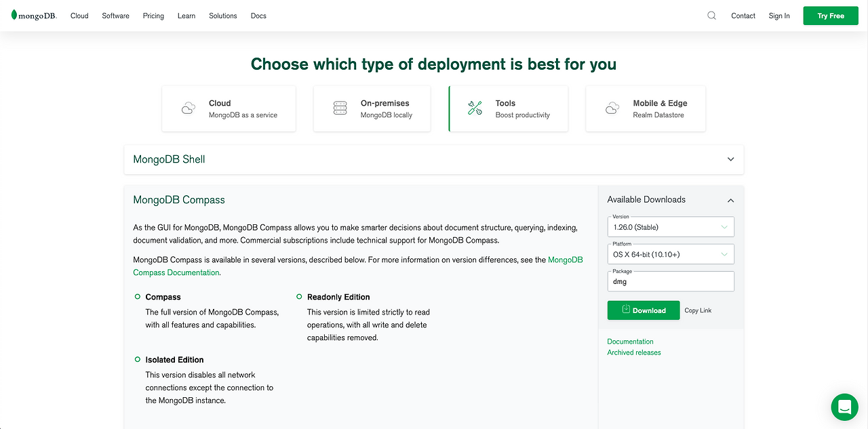Click 'Choose which type of deployment' headline
The image size is (868, 429).
[x=433, y=64]
